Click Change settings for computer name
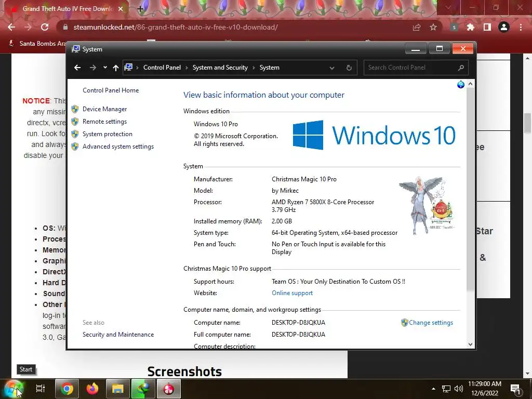 431,323
